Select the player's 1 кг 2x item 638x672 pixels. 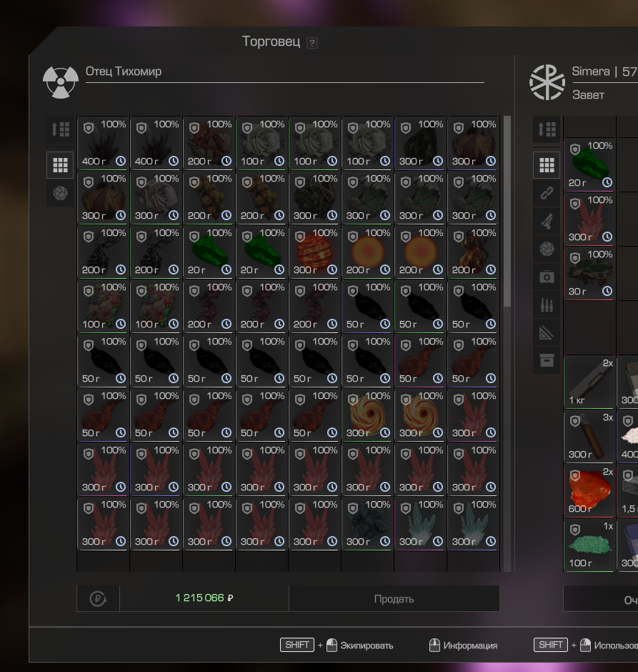589,382
